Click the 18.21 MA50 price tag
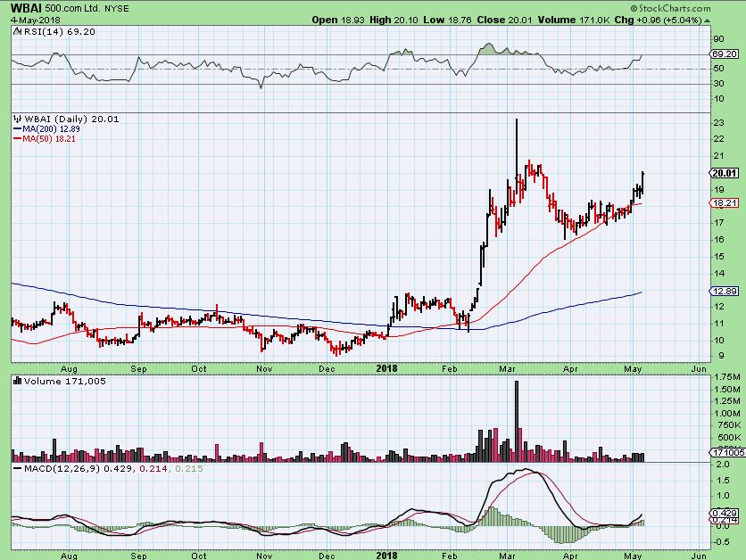 pyautogui.click(x=725, y=203)
